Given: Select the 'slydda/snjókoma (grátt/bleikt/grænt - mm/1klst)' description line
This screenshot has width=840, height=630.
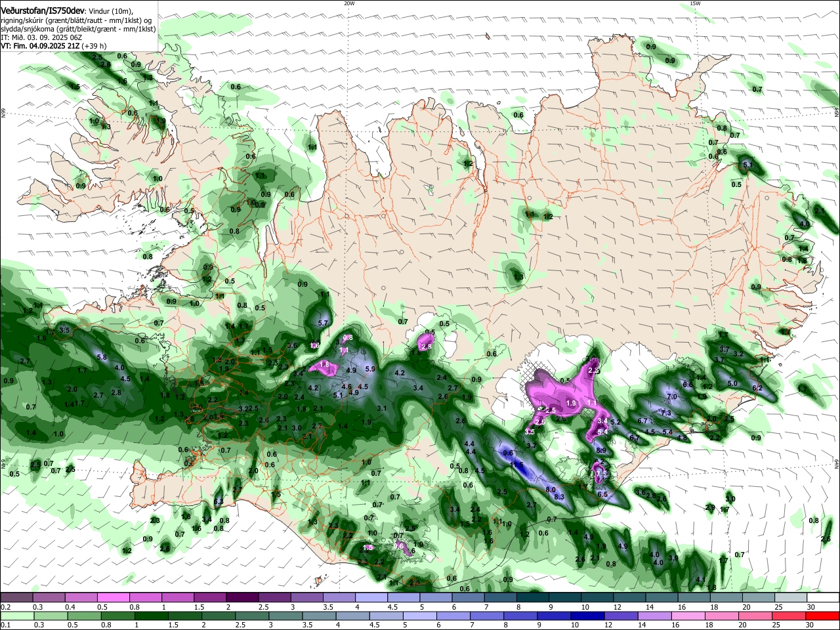Looking at the screenshot, I should [x=78, y=29].
